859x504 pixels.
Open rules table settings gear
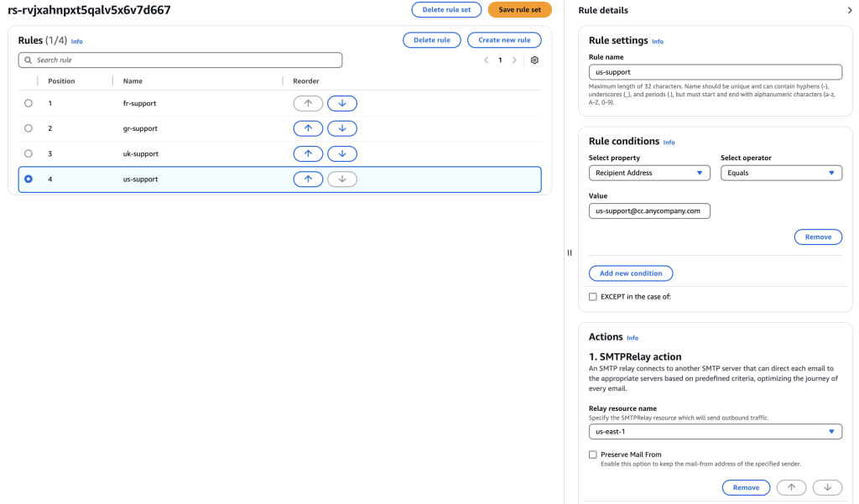pos(534,60)
